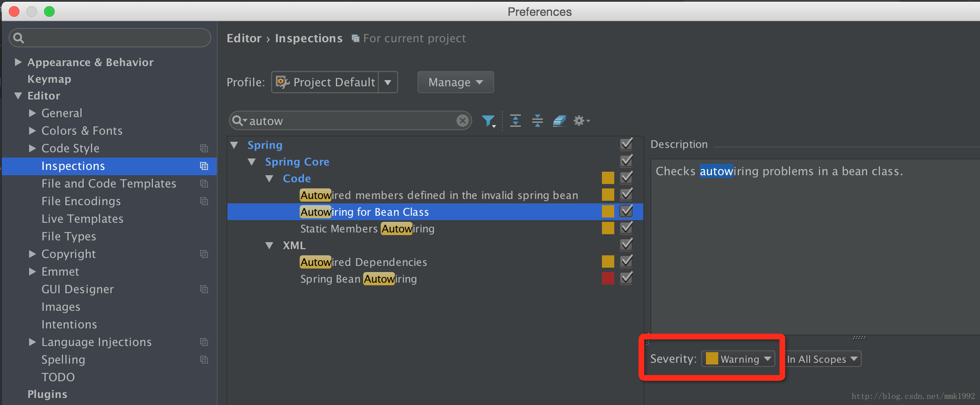Viewport: 980px width, 405px height.
Task: Click the Editor breadcrumb in header
Action: [x=244, y=38]
